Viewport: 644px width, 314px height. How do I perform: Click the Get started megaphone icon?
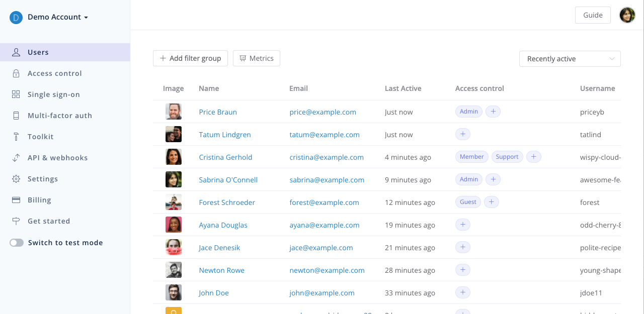pos(17,221)
